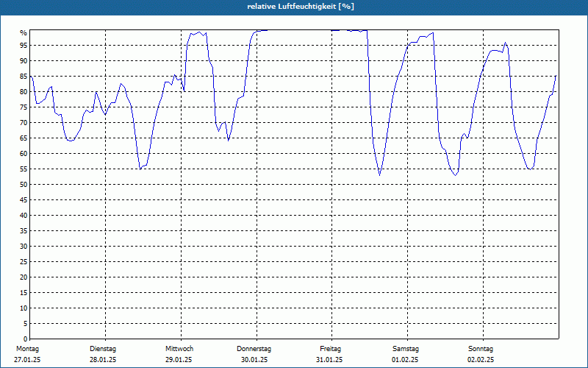Click the 80 y-axis value
The image size is (588, 368).
pos(24,91)
